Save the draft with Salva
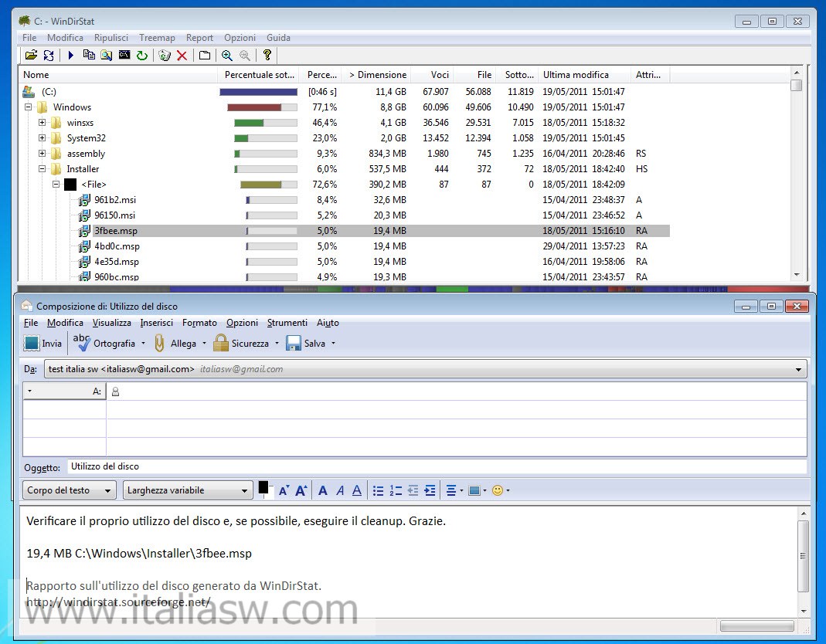Image resolution: width=826 pixels, height=644 pixels. (x=305, y=344)
